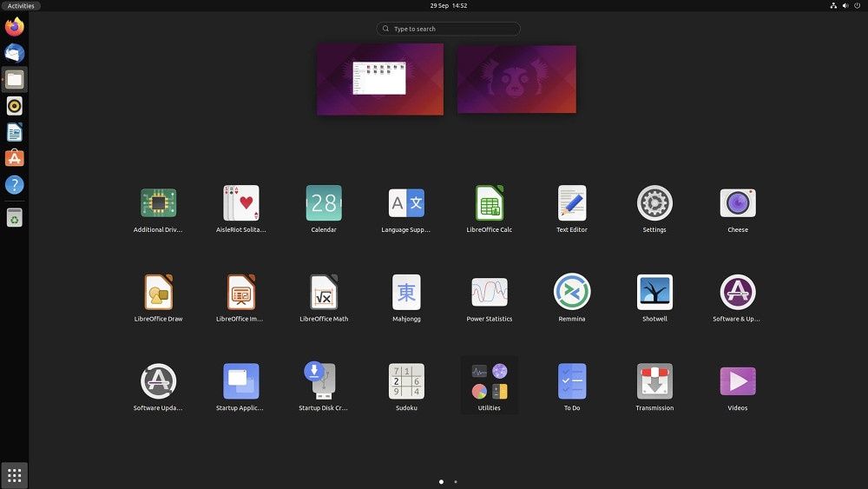Open Trash from the dock
The image size is (868, 489).
pos(15,218)
